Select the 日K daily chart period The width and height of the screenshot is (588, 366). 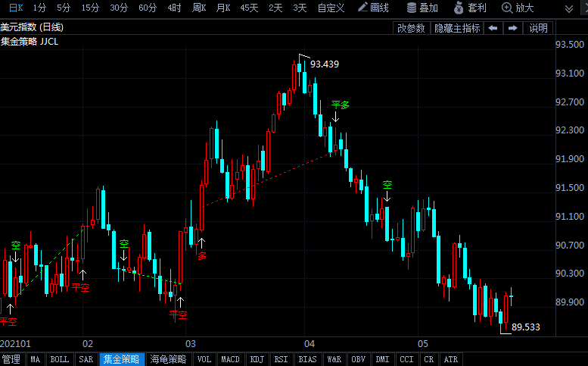16,8
